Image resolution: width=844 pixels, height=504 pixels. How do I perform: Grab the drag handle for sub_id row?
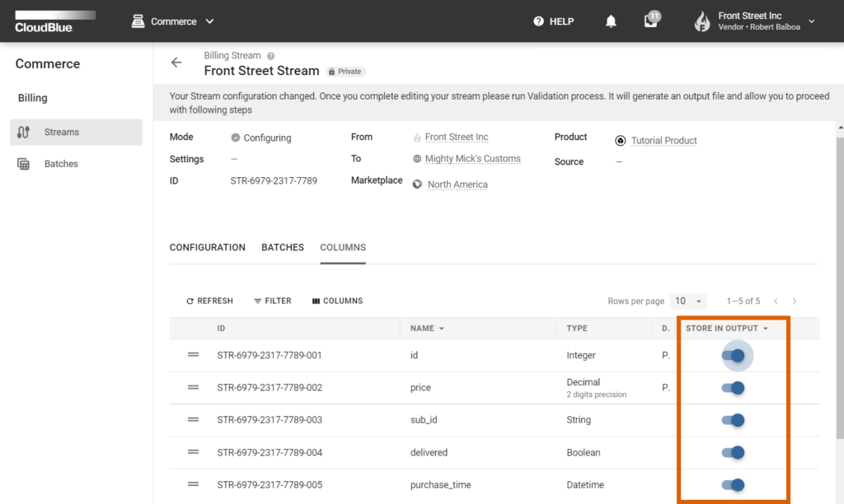(193, 419)
